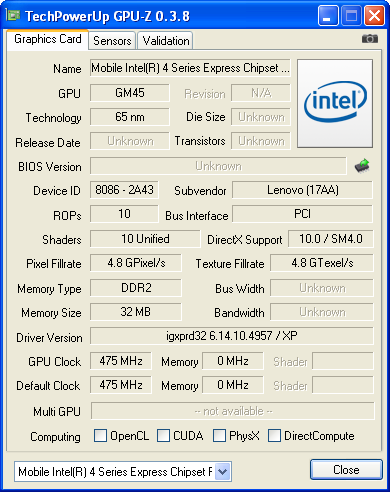This screenshot has width=390, height=492.
Task: Click the Default Clock row Shader field
Action: tap(343, 385)
